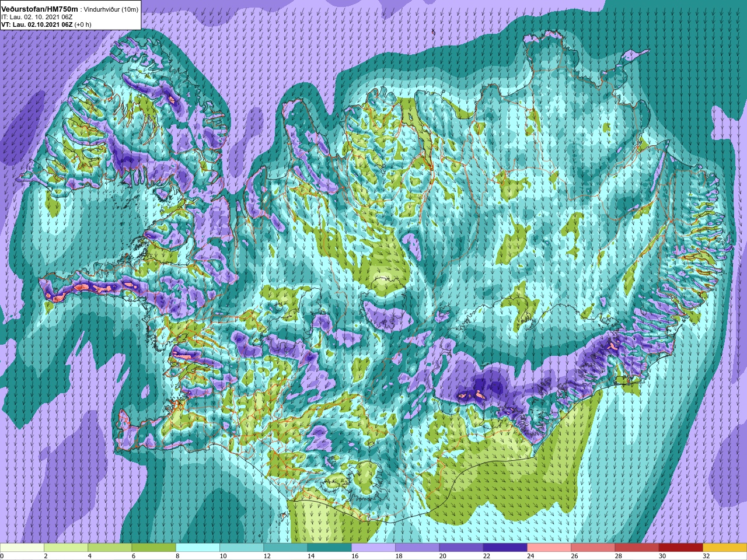Click the medium purple 18–20 legend swatch
This screenshot has width=747, height=560.
point(417,548)
